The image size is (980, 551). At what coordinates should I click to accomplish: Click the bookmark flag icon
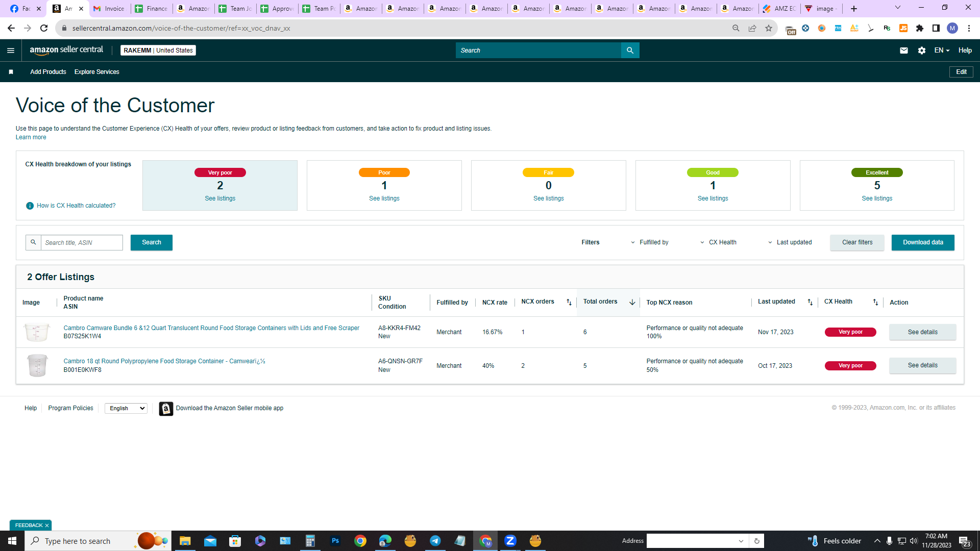pos(11,72)
